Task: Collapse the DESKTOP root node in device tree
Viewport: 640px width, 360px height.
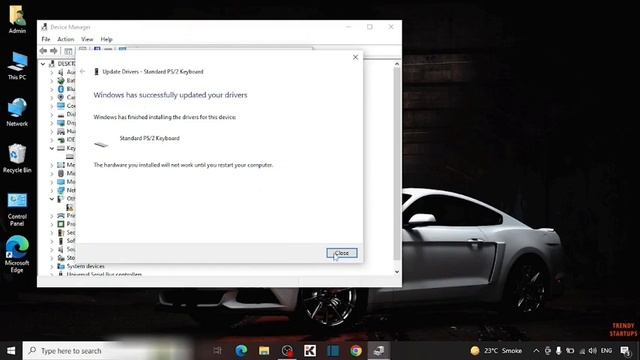Action: [x=43, y=64]
